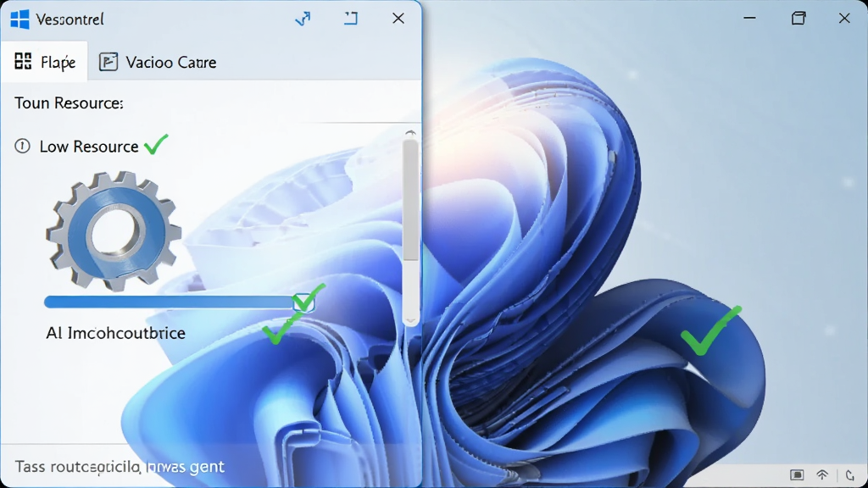This screenshot has height=488, width=868.
Task: Open the Wi-Fi network tray icon
Action: point(822,474)
